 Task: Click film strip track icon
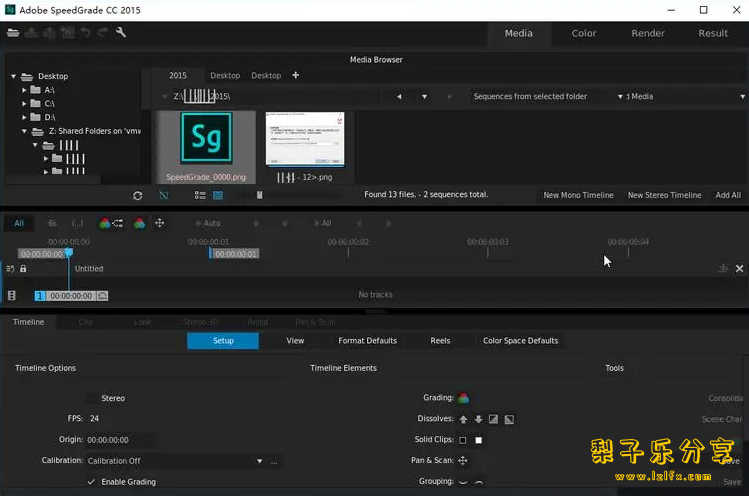(11, 296)
